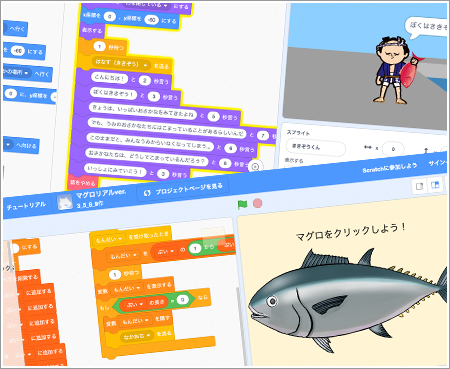Viewport: 450px width, 369px height.
Task: Click the tuna fish sprite on stage
Action: pyautogui.click(x=348, y=299)
